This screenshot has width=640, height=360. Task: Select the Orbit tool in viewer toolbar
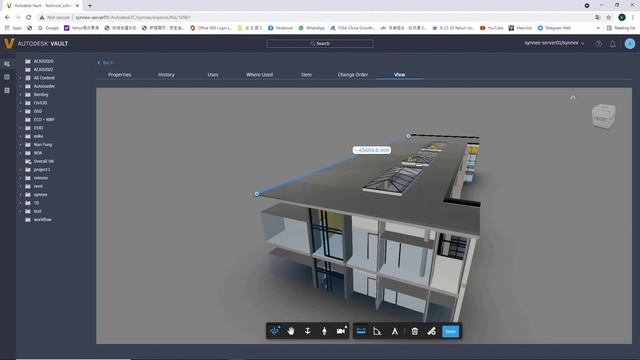click(275, 331)
